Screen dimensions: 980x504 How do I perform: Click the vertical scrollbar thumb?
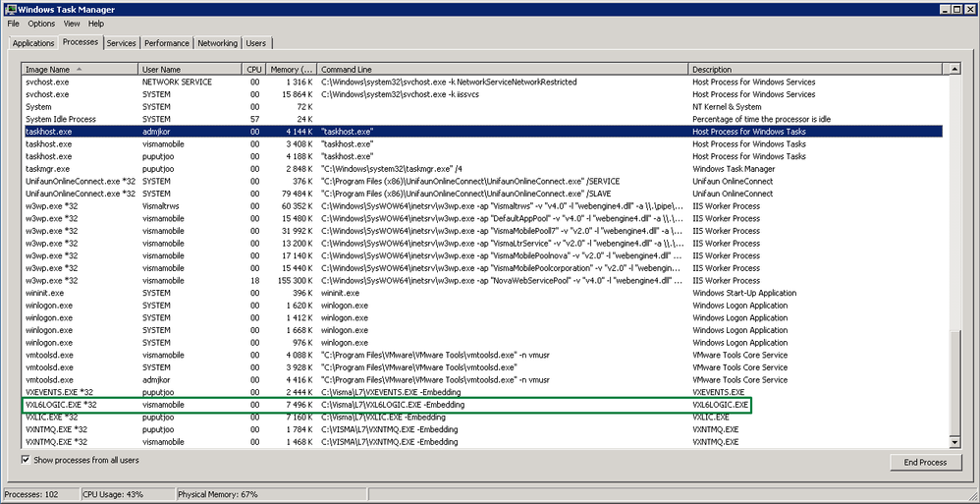(954, 383)
